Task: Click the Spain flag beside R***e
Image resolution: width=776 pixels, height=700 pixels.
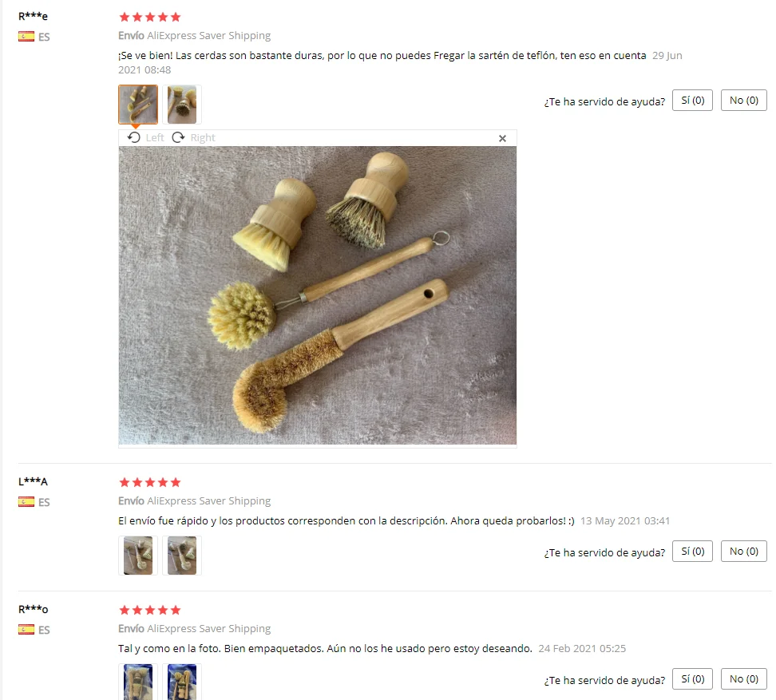Action: (x=26, y=36)
